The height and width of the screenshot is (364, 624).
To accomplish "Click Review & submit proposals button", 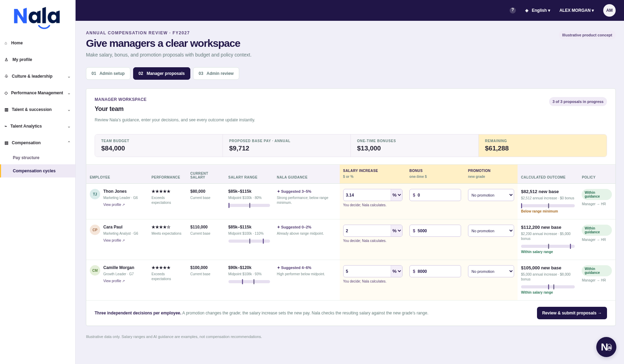I will (x=572, y=313).
